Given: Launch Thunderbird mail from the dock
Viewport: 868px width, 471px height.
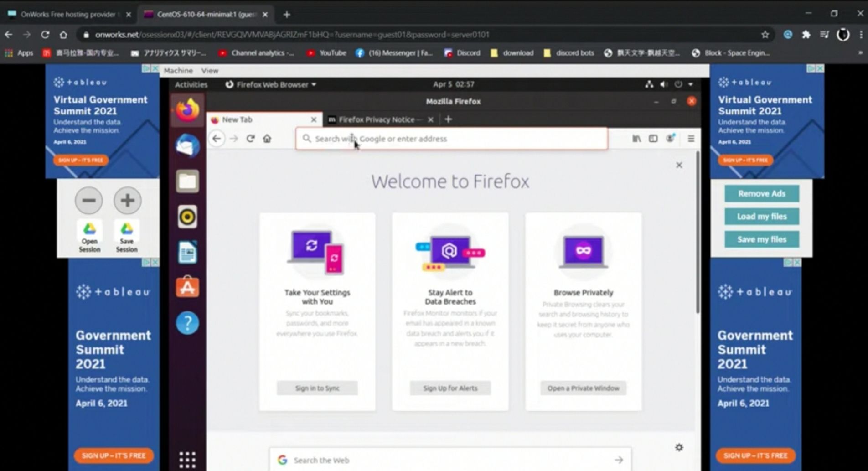Looking at the screenshot, I should pyautogui.click(x=187, y=146).
